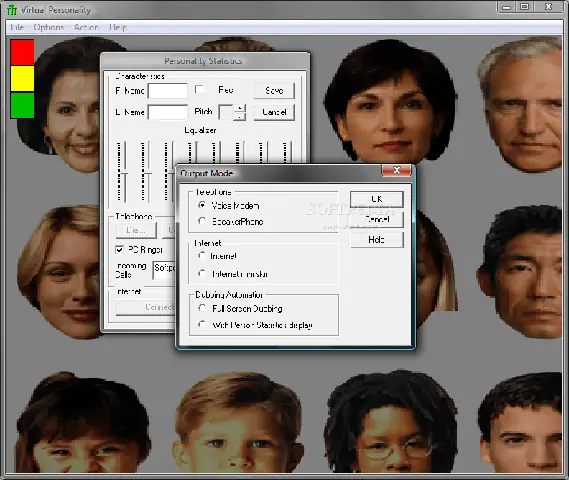The image size is (569, 480).
Task: Toggle the PC Ringer checkbox
Action: click(119, 250)
